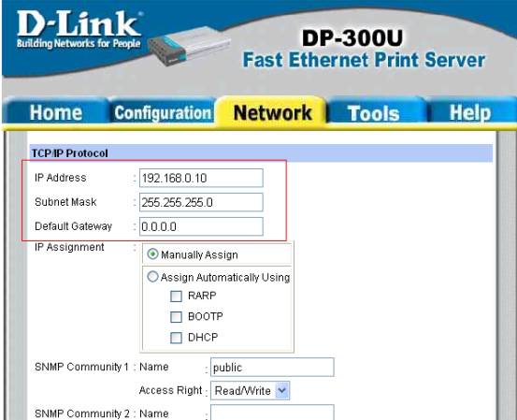
Task: Enable the RARP checkbox
Action: pyautogui.click(x=176, y=296)
